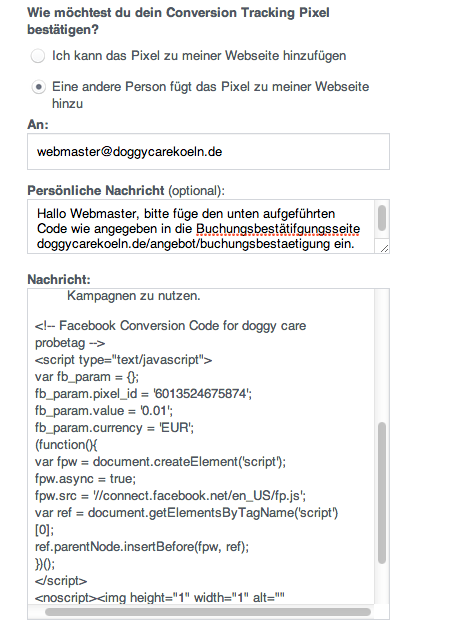Image resolution: width=453 pixels, height=633 pixels.
Task: Select the 'Eine andere Person' radio button
Action: (x=38, y=87)
